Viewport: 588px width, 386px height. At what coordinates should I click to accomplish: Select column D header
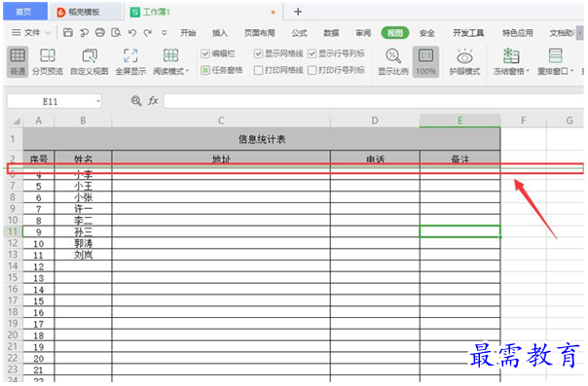point(375,121)
